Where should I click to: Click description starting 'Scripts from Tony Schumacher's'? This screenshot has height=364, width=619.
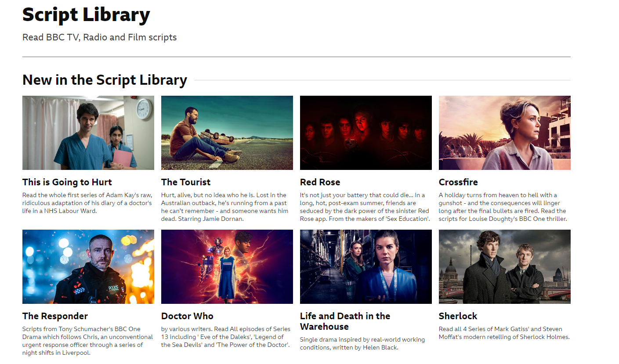87,341
